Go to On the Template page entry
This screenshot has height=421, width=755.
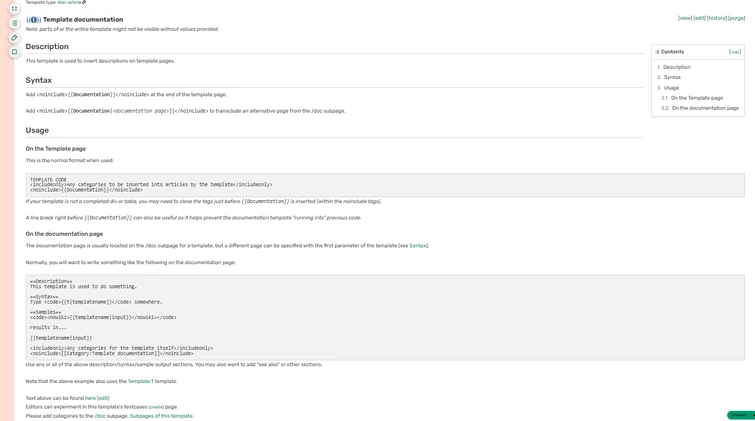[x=697, y=98]
